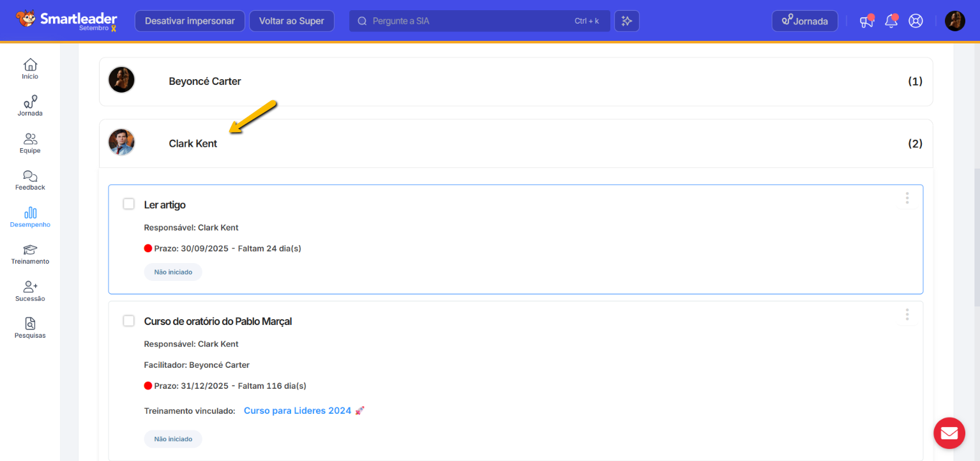The height and width of the screenshot is (461, 980).
Task: Go to Início in the sidebar
Action: coord(30,69)
